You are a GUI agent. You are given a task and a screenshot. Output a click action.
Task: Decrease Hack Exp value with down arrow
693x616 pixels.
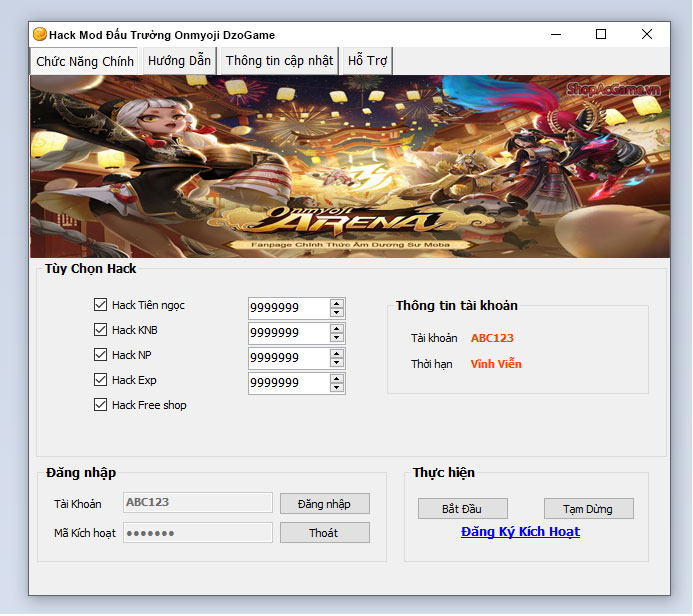(337, 388)
